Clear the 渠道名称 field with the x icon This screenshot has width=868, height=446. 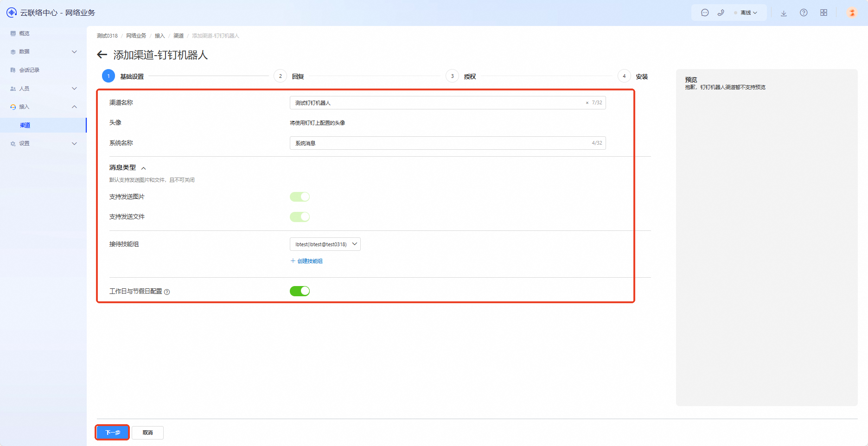click(x=587, y=103)
